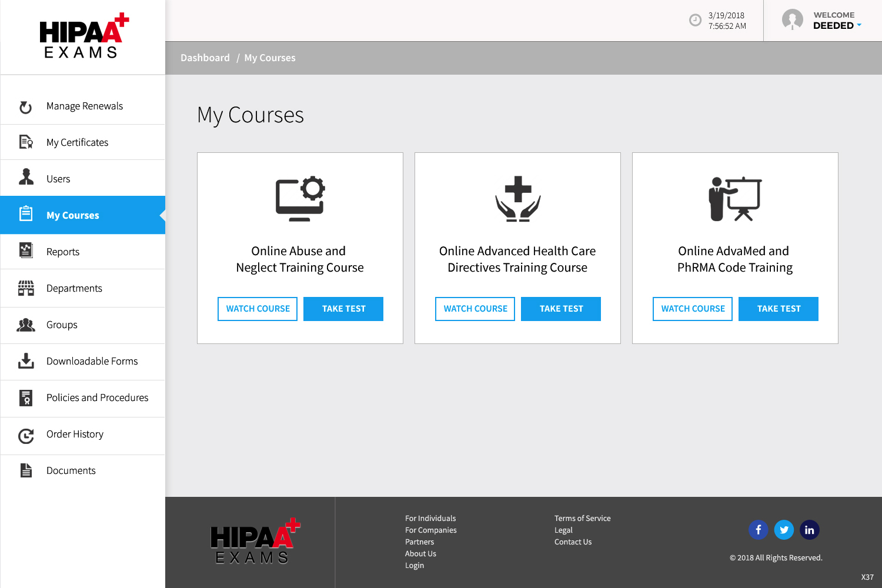Click the My Courses page heading

tap(250, 115)
